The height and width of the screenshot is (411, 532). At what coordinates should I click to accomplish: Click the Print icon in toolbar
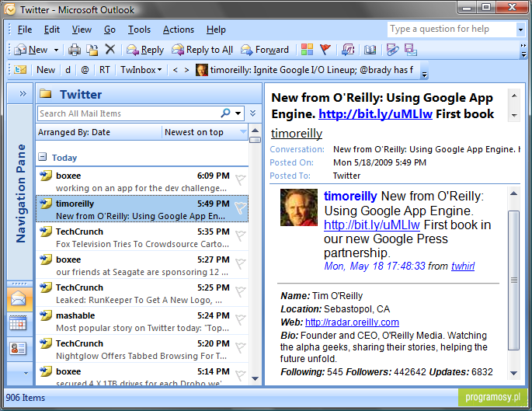tap(75, 50)
